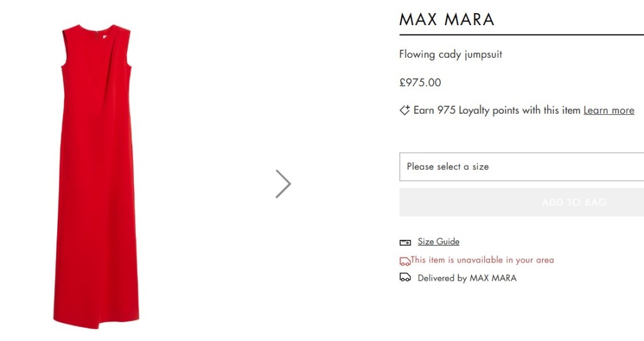
Task: Open the 'Please select a size' dropdown
Action: tap(521, 166)
